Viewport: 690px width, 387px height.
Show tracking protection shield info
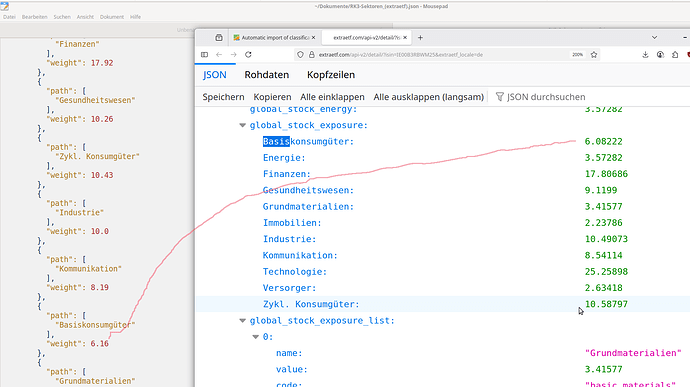[300, 55]
